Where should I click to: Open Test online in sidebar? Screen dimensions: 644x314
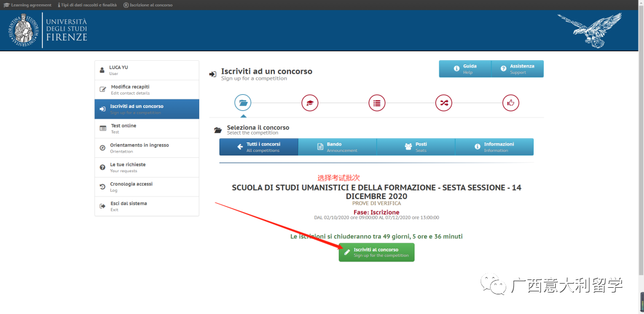(147, 129)
